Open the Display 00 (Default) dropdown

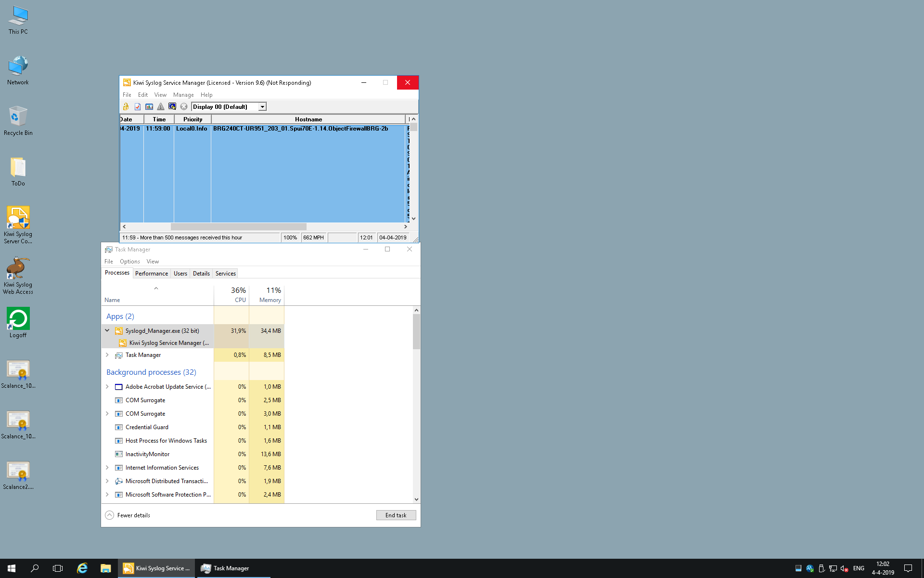(x=262, y=107)
